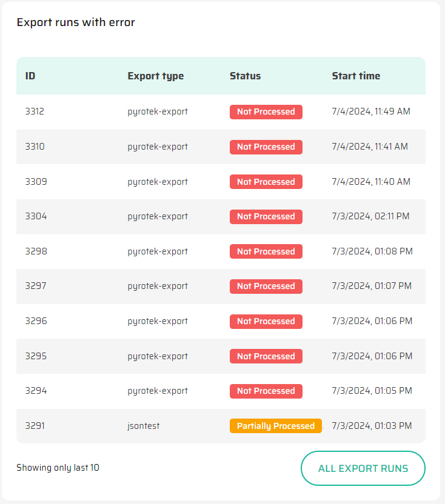Select export run ID 3291
445x504 pixels.
coord(35,426)
